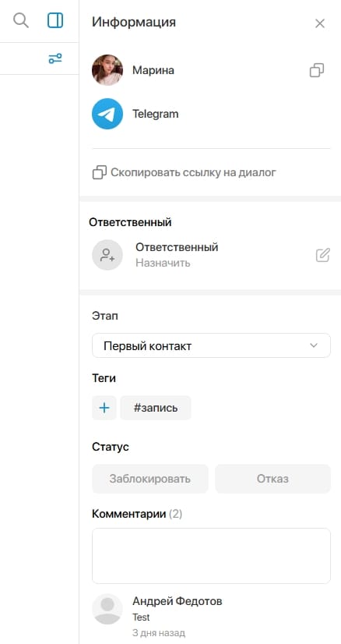This screenshot has height=644, width=341.
Task: Click the Telegram channel icon
Action: tap(107, 114)
